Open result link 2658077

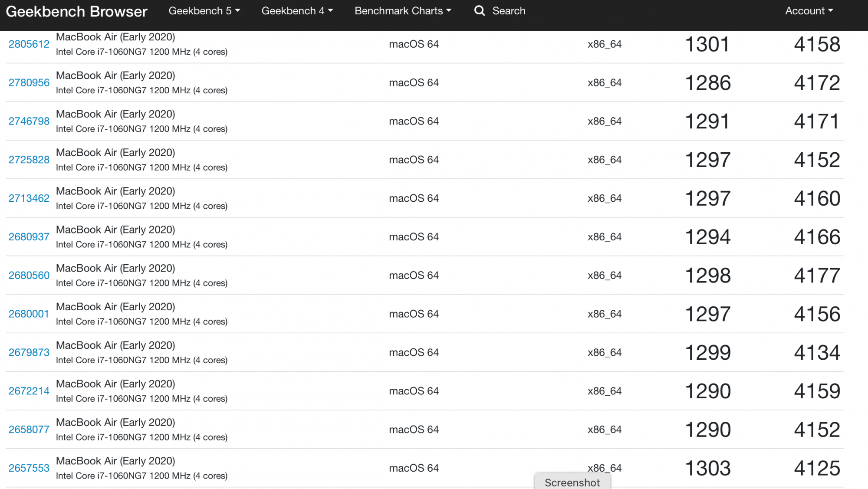coord(29,430)
